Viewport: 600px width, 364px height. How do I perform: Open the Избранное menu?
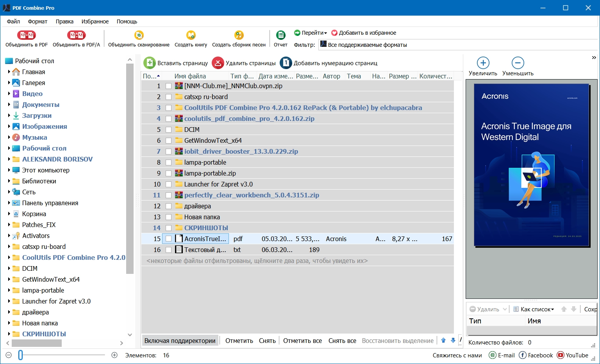95,21
